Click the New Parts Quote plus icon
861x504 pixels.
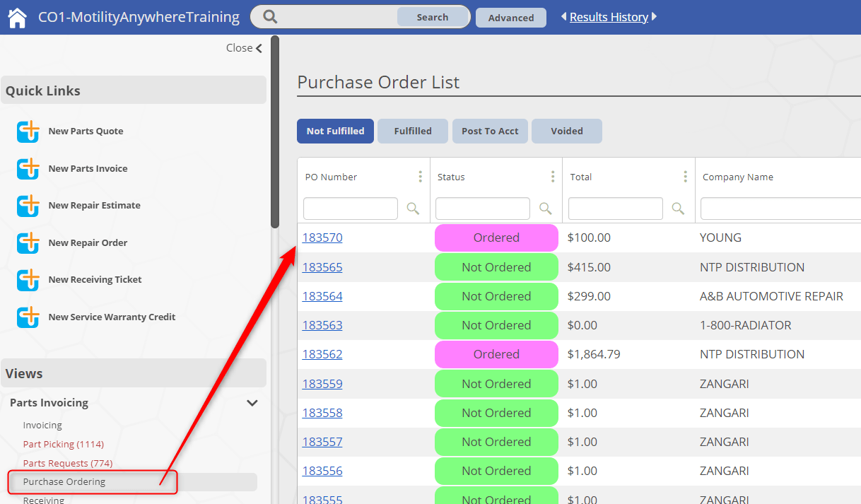click(x=28, y=131)
